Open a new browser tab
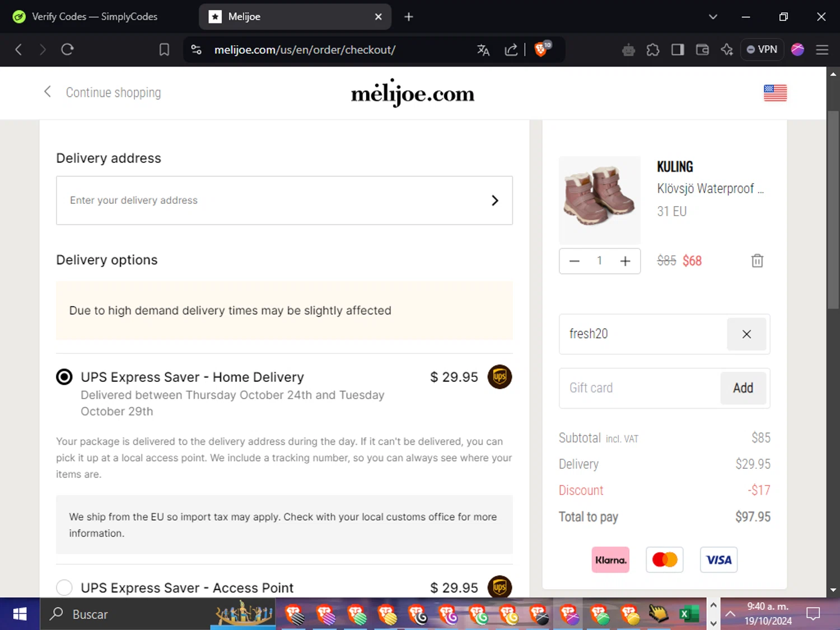This screenshot has height=630, width=840. pos(409,17)
